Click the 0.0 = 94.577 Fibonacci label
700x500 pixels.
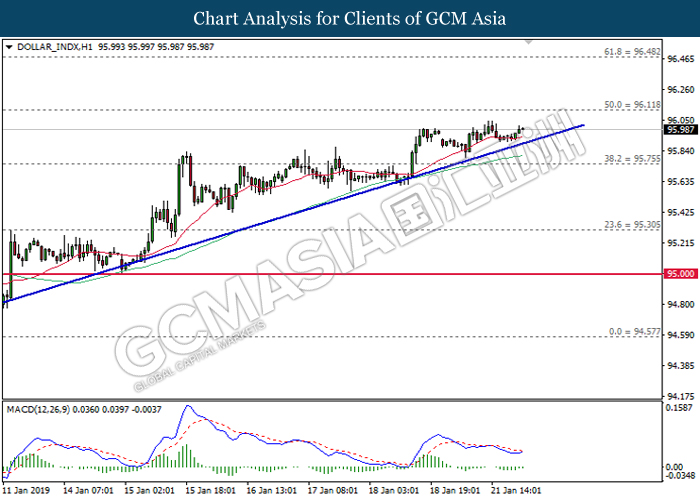coord(634,332)
